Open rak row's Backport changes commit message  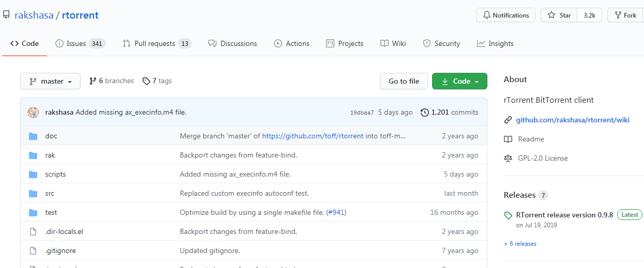pyautogui.click(x=238, y=155)
